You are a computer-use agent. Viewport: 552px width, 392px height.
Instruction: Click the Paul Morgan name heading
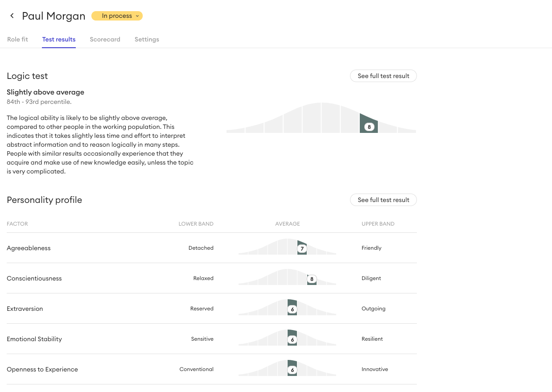tap(54, 16)
